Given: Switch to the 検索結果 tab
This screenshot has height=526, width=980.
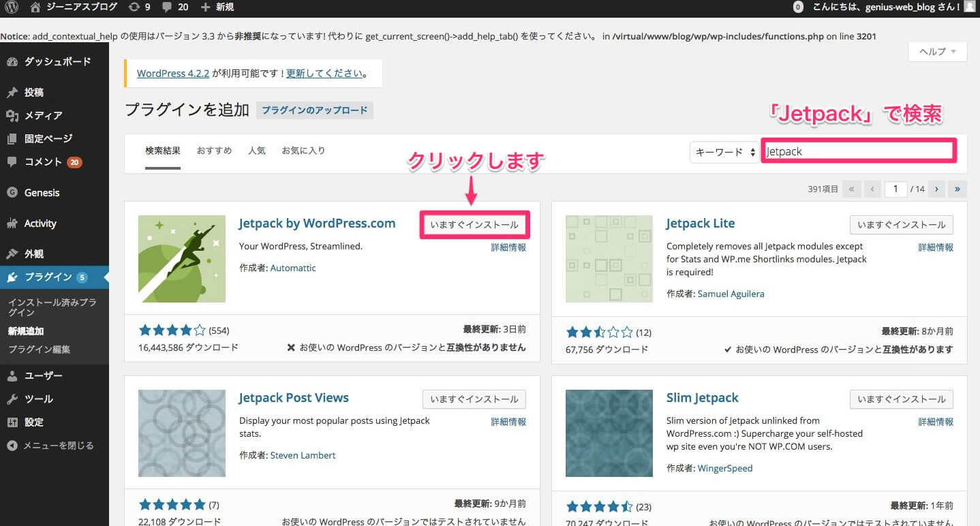Looking at the screenshot, I should click(x=163, y=151).
